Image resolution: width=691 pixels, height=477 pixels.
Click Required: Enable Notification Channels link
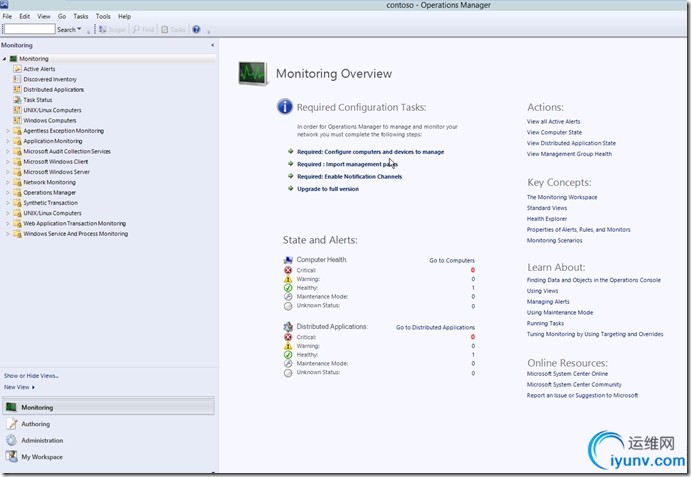tap(349, 176)
